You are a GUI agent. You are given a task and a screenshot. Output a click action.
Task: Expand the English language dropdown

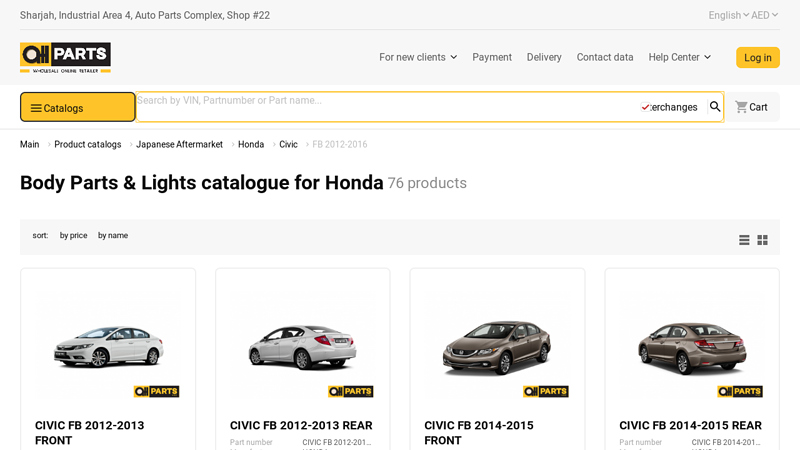[x=728, y=15]
